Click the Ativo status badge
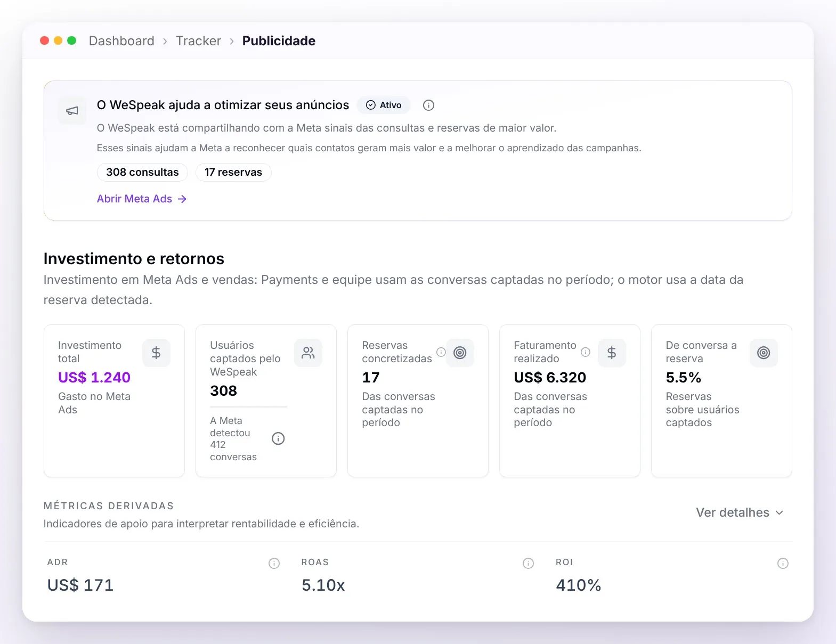Image resolution: width=836 pixels, height=644 pixels. (x=384, y=105)
